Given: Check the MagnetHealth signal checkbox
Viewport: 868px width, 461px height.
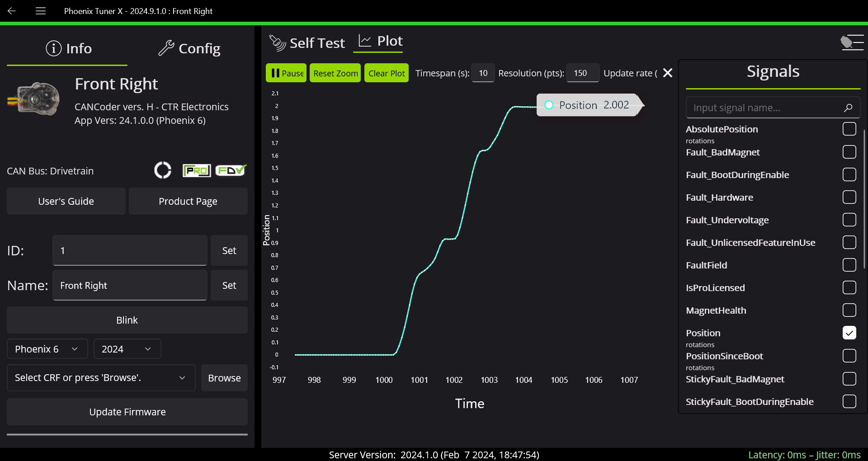Looking at the screenshot, I should pyautogui.click(x=849, y=310).
